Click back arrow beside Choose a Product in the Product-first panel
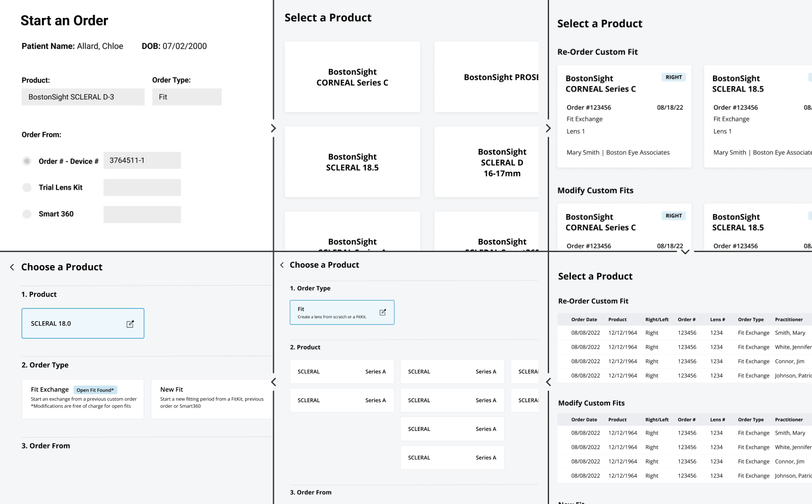 (12, 267)
